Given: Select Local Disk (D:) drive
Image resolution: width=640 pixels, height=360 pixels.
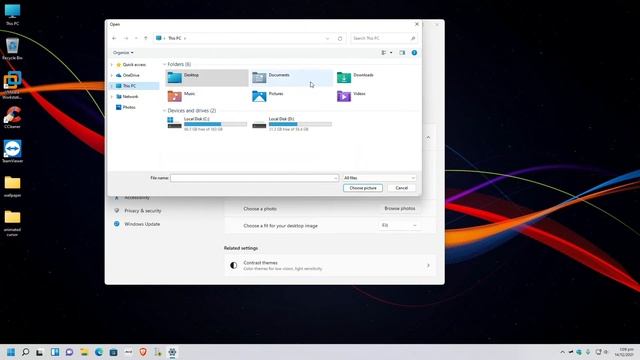Looking at the screenshot, I should coord(292,123).
